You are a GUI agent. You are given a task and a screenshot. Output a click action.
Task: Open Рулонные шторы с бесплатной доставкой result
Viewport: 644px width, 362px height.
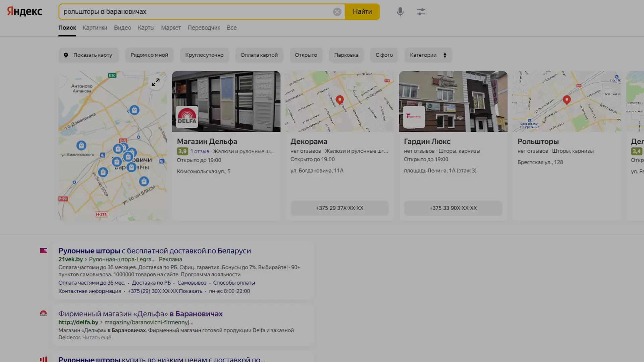pos(155,251)
